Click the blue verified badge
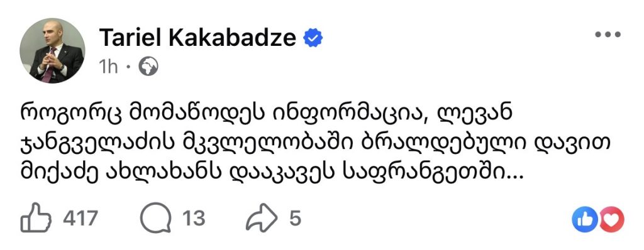The image size is (644, 250). 313,38
